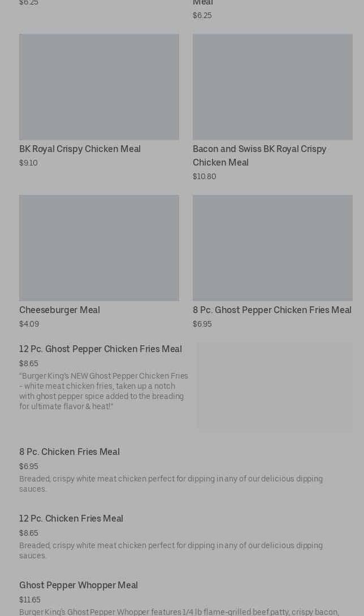Open the 8 Pc. Chicken Fries Meal item
Screen dimensions: 364x616
(x=70, y=452)
